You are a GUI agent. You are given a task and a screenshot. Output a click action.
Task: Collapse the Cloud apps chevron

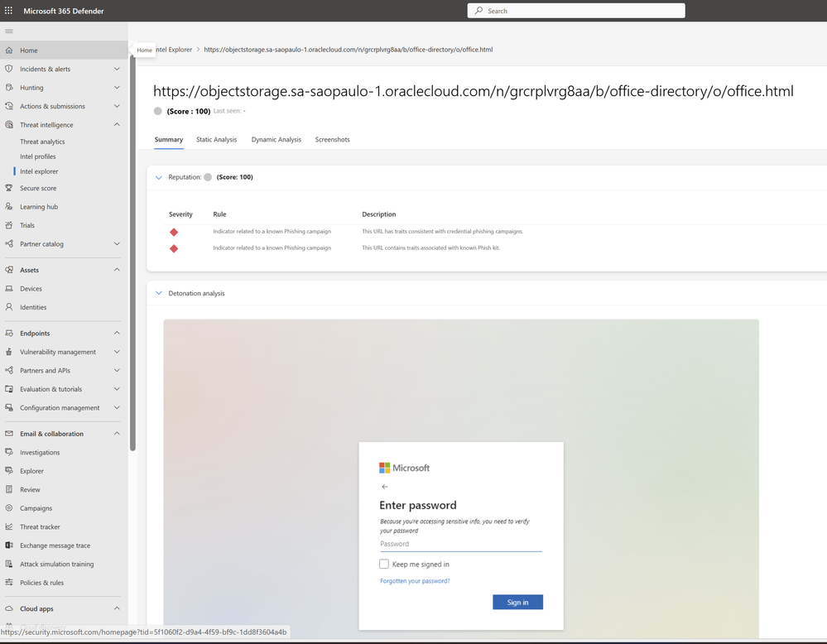[x=117, y=608]
